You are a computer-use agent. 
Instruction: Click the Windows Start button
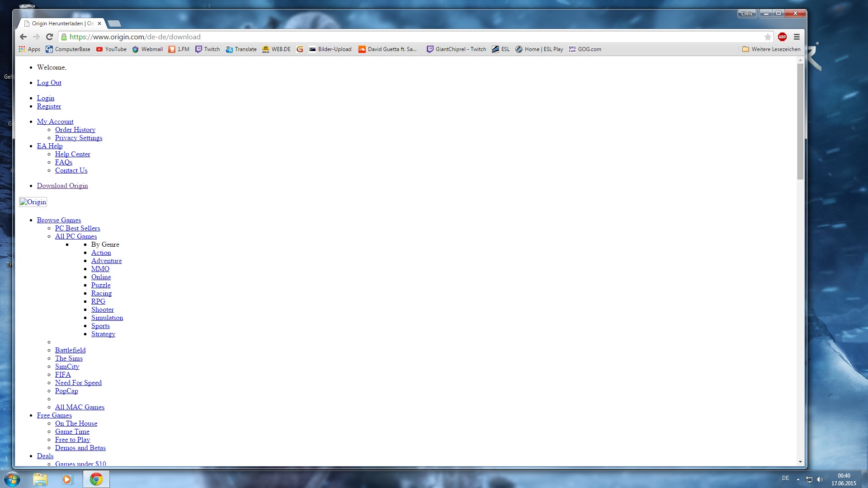[x=12, y=479]
